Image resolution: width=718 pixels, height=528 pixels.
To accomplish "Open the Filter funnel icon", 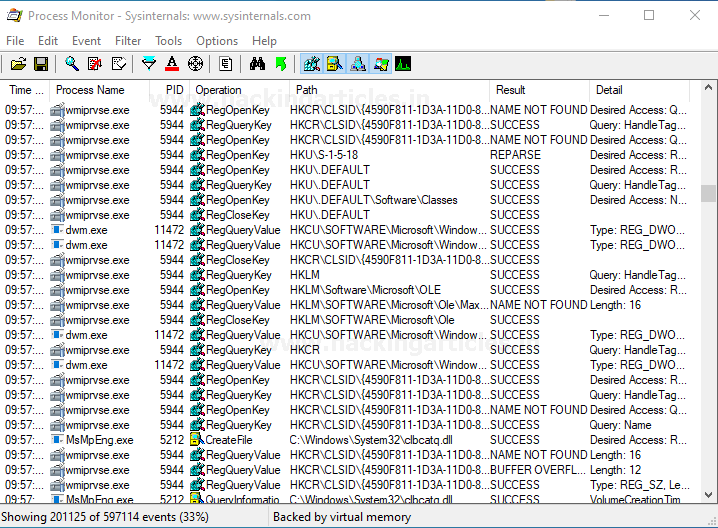I will click(149, 64).
